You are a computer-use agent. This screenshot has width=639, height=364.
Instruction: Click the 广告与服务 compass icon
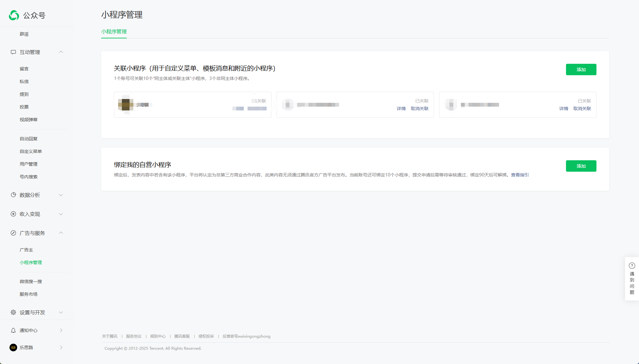[x=13, y=233]
